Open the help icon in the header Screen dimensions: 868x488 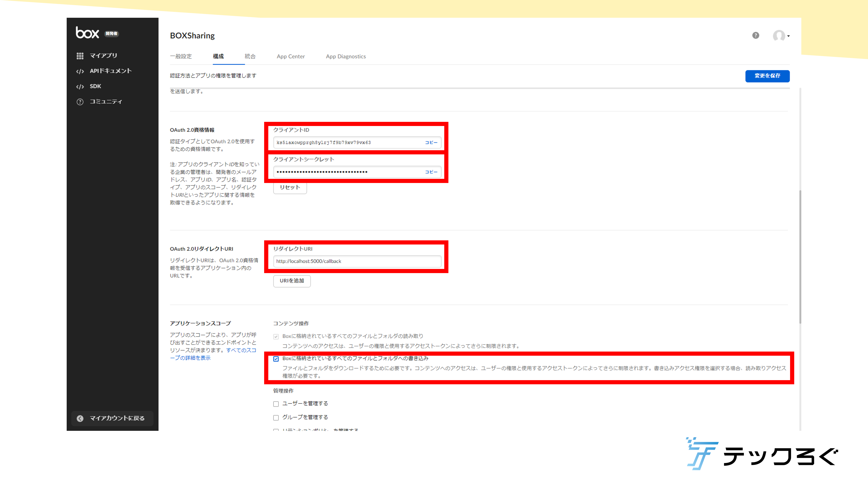(x=756, y=35)
